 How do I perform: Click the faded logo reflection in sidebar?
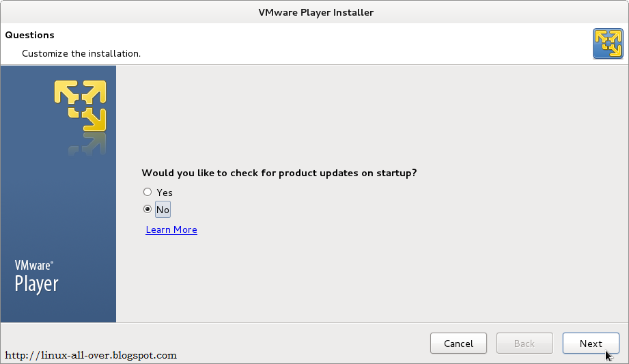click(x=87, y=144)
